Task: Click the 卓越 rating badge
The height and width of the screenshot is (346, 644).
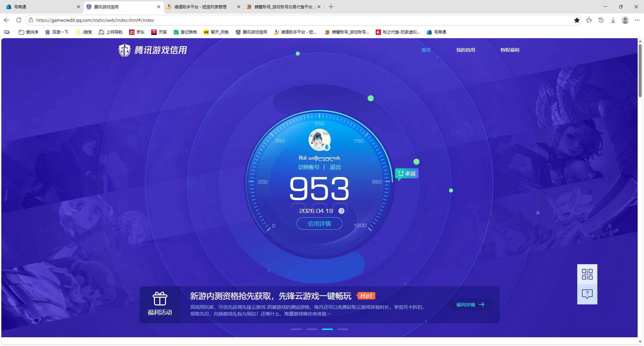Action: click(x=407, y=173)
